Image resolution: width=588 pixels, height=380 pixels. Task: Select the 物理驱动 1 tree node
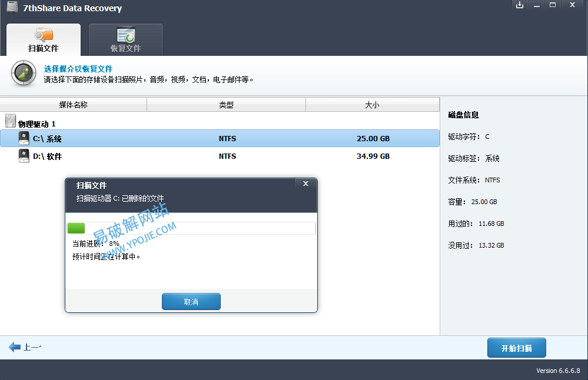coord(36,124)
